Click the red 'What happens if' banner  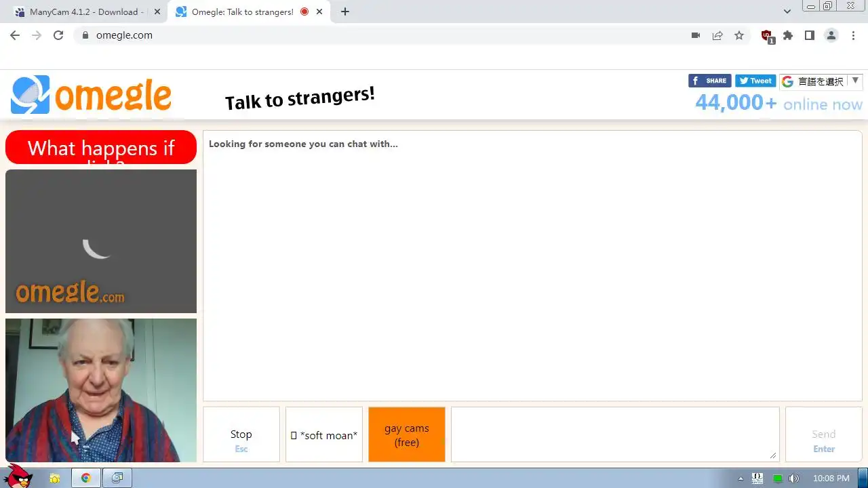coord(101,147)
